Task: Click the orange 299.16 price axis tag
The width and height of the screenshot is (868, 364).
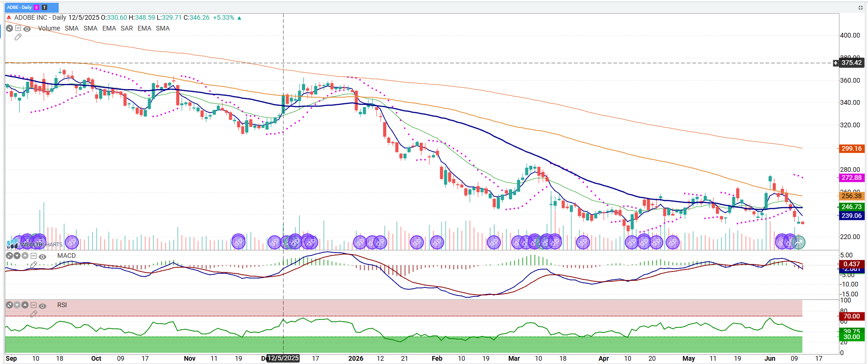Action: [852, 148]
